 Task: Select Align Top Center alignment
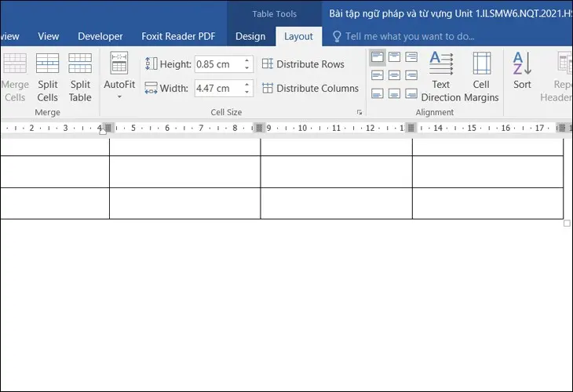(394, 57)
